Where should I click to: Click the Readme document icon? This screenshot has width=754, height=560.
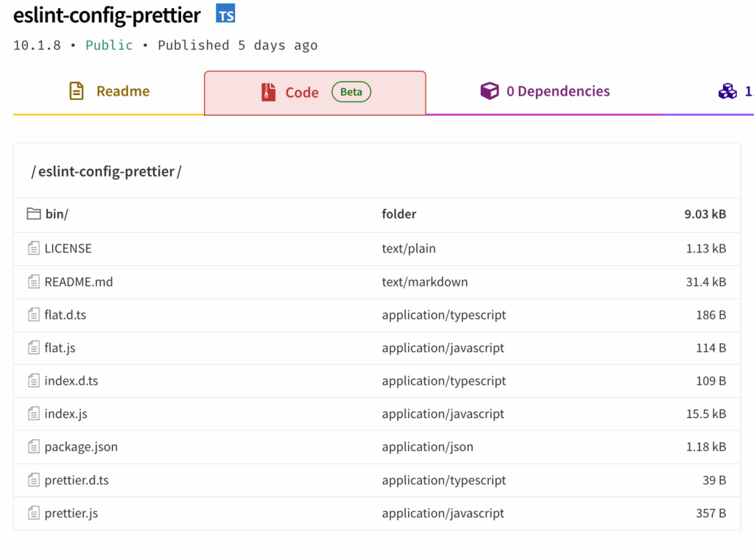click(77, 91)
